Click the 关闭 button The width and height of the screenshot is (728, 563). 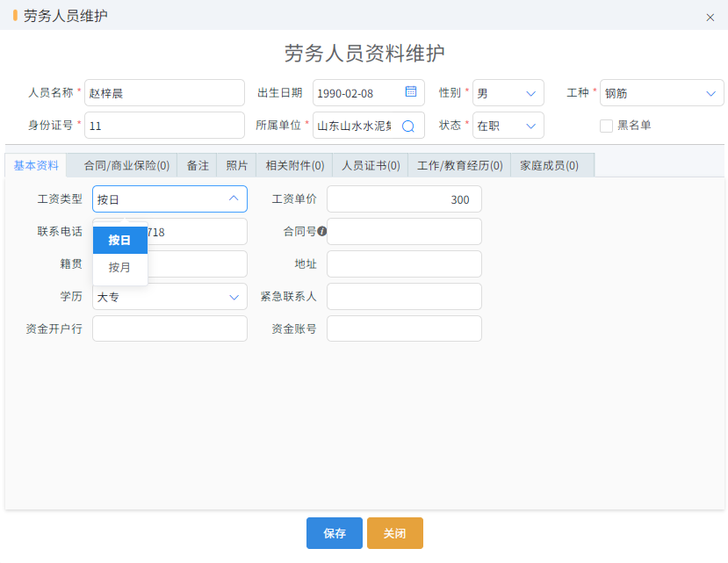tap(394, 533)
